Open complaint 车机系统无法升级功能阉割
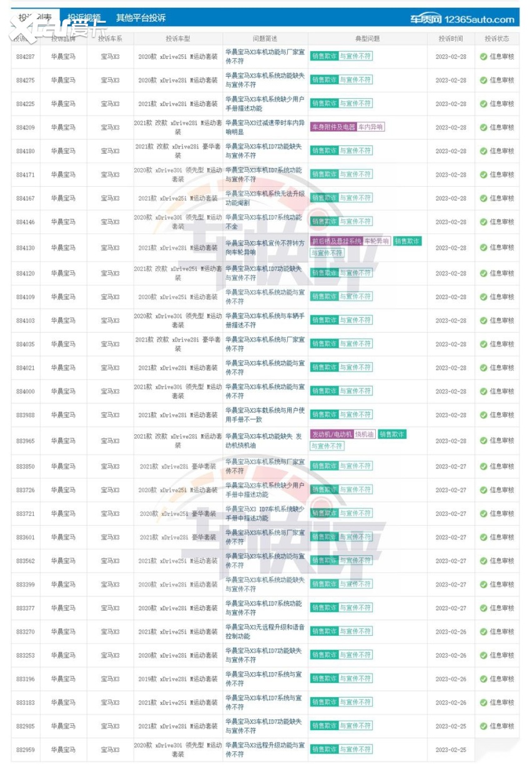 [265, 198]
